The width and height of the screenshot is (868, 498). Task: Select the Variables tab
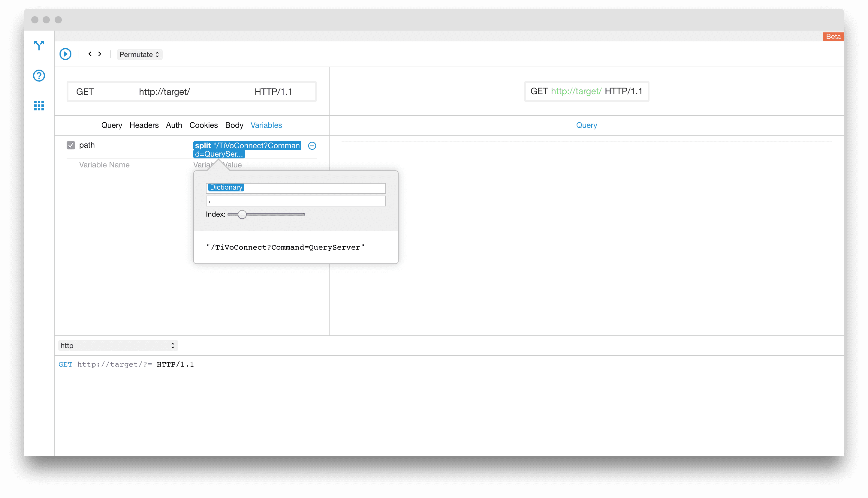pyautogui.click(x=266, y=125)
